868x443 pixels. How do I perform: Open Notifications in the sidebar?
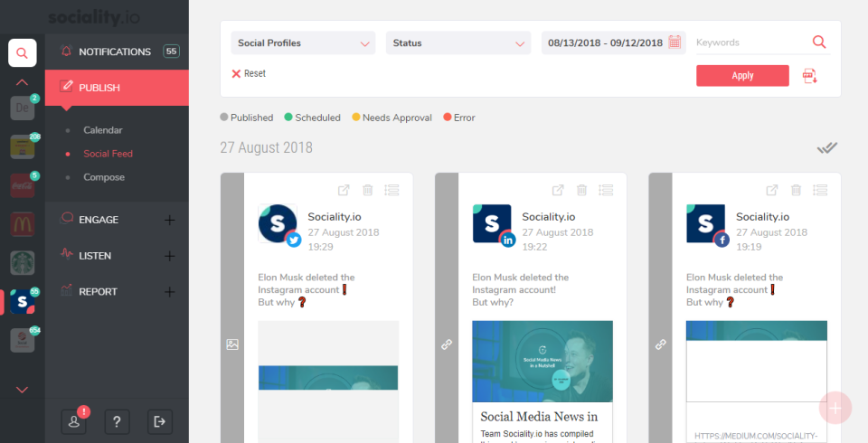(117, 52)
